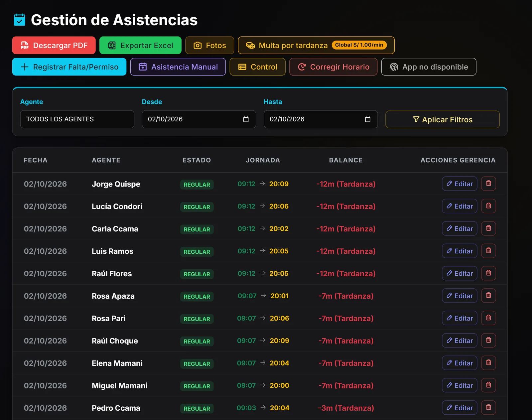Click the Gestión de Asistencias calendar icon
The width and height of the screenshot is (532, 420).
tap(20, 20)
